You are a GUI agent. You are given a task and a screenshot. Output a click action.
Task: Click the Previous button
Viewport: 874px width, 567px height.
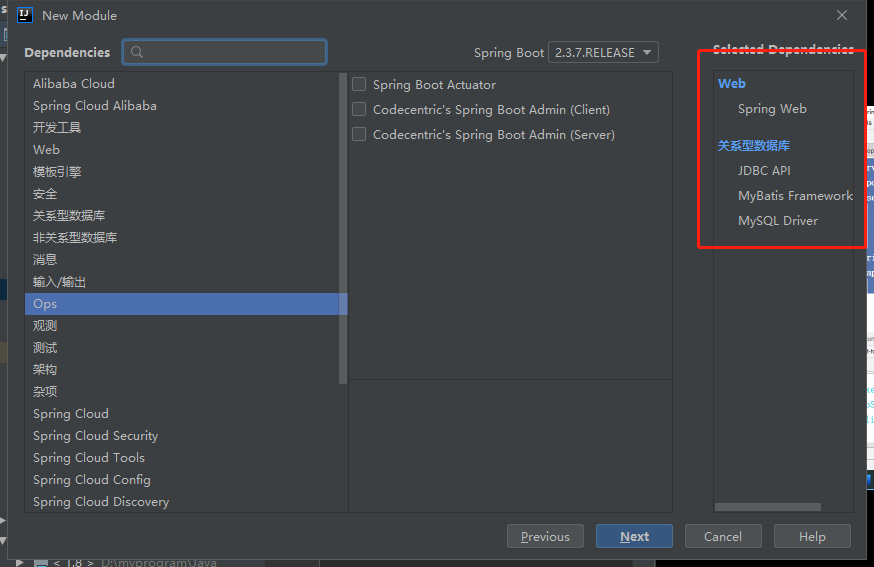[x=545, y=536]
